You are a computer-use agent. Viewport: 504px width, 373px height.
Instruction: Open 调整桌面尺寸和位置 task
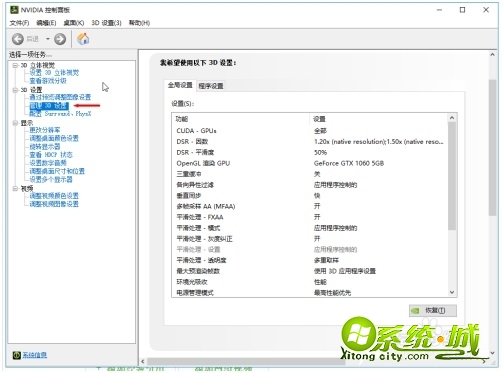coord(57,171)
